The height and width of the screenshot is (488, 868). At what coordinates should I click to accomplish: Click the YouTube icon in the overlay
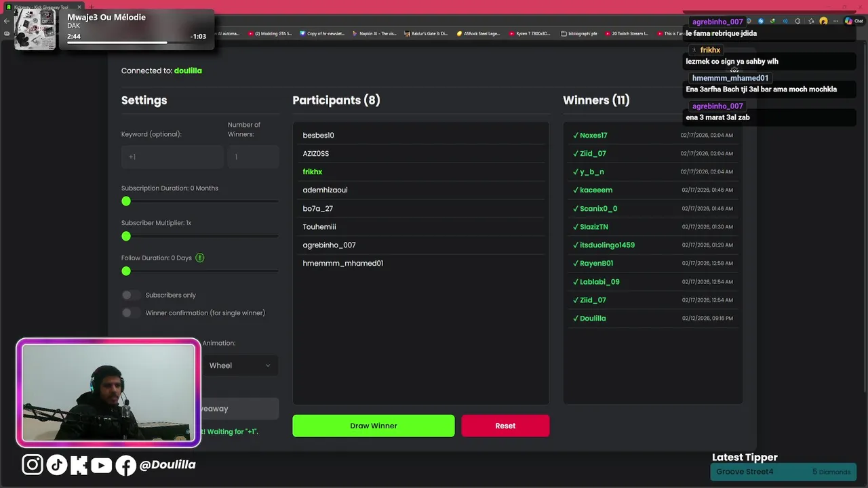pyautogui.click(x=101, y=465)
